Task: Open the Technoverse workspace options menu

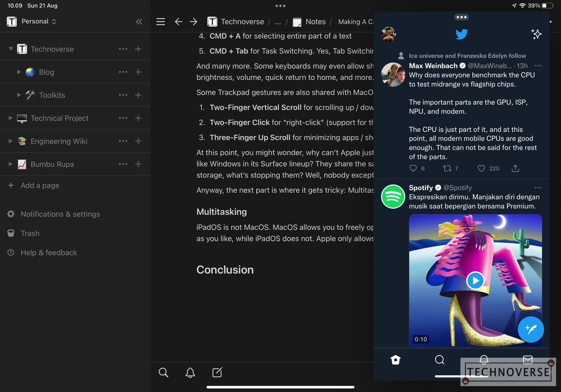Action: 123,49
